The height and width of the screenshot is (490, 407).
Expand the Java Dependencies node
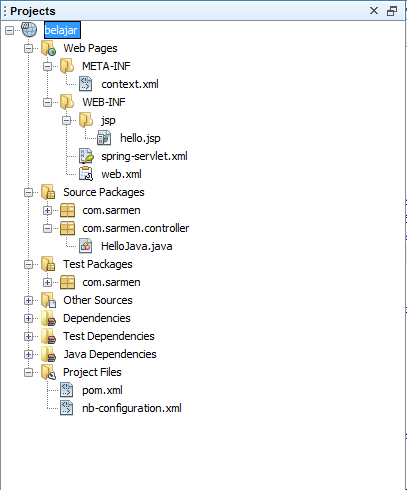(x=29, y=355)
